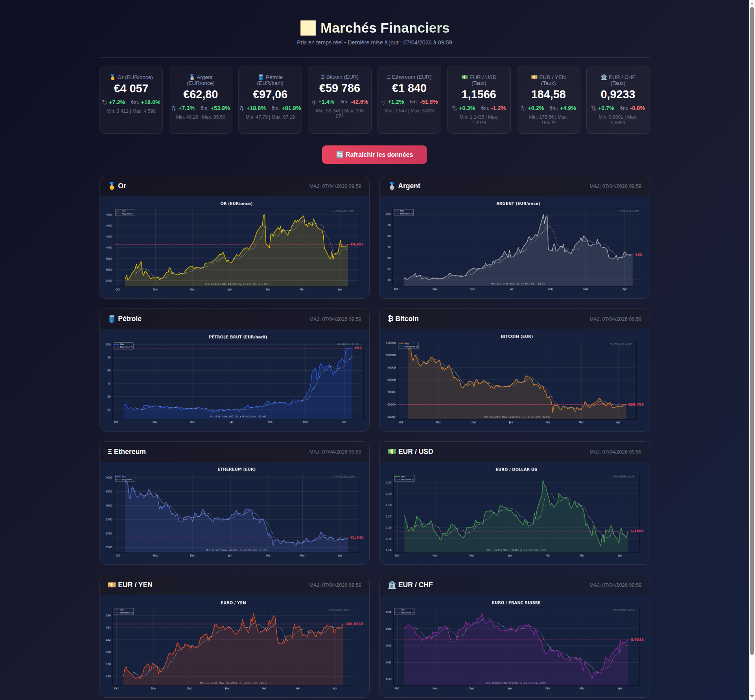Screen dimensions: 755x700
Task: Select the Ethereum (EUR) card showing €1 840
Action: coord(409,99)
